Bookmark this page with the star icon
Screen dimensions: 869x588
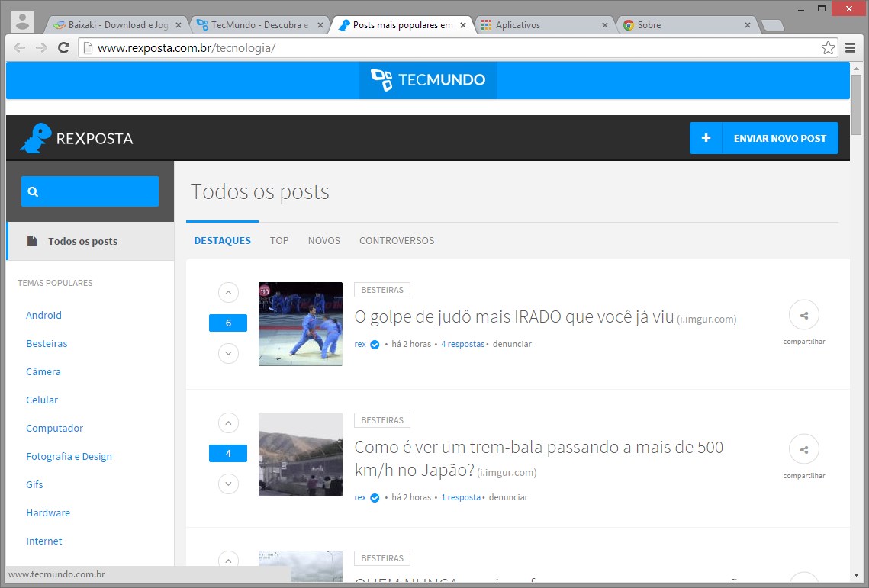click(828, 47)
